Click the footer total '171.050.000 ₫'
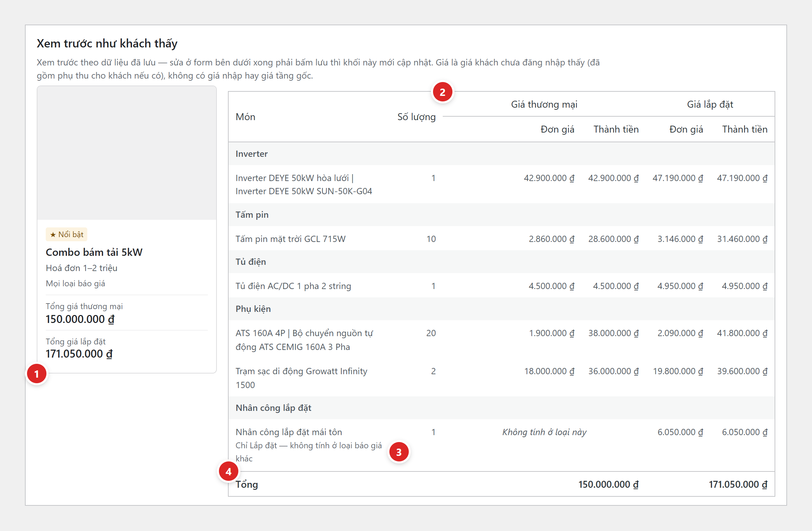The width and height of the screenshot is (812, 531). 738,484
